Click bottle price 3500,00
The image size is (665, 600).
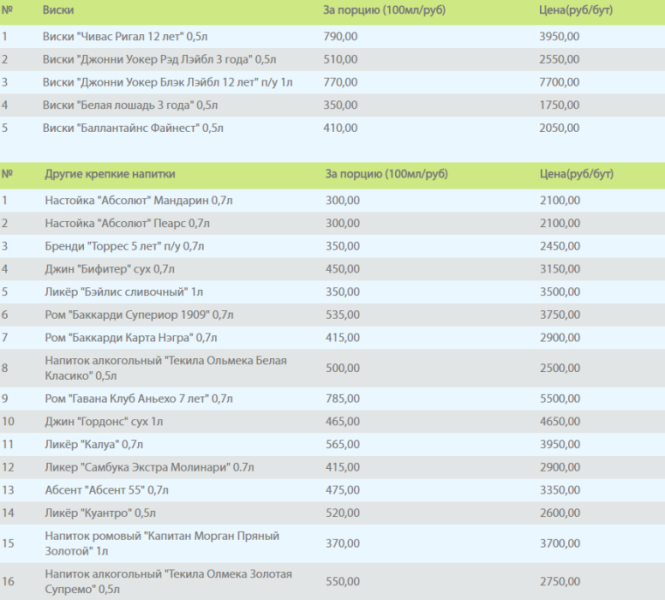pyautogui.click(x=560, y=292)
